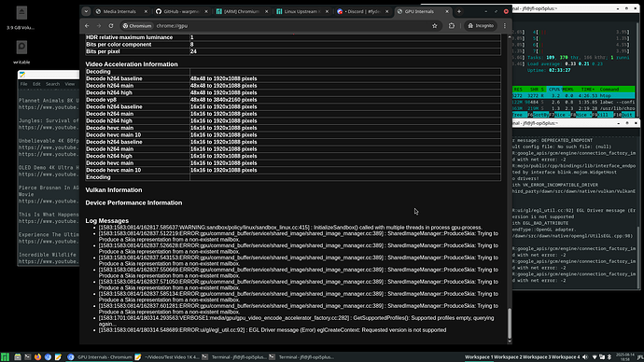Viewport: 644px width, 362px height.
Task: Close the GPU Internals tab
Action: tap(447, 11)
